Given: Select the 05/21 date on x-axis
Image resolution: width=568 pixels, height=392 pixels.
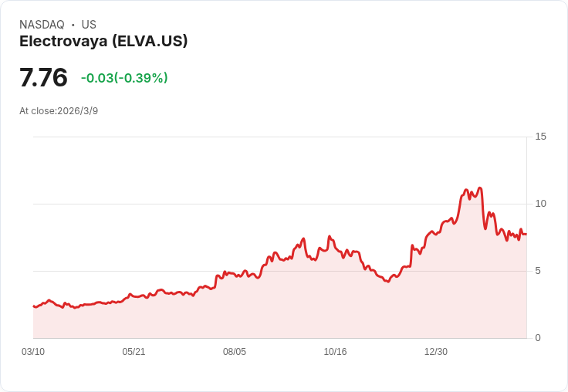Looking at the screenshot, I should (134, 352).
